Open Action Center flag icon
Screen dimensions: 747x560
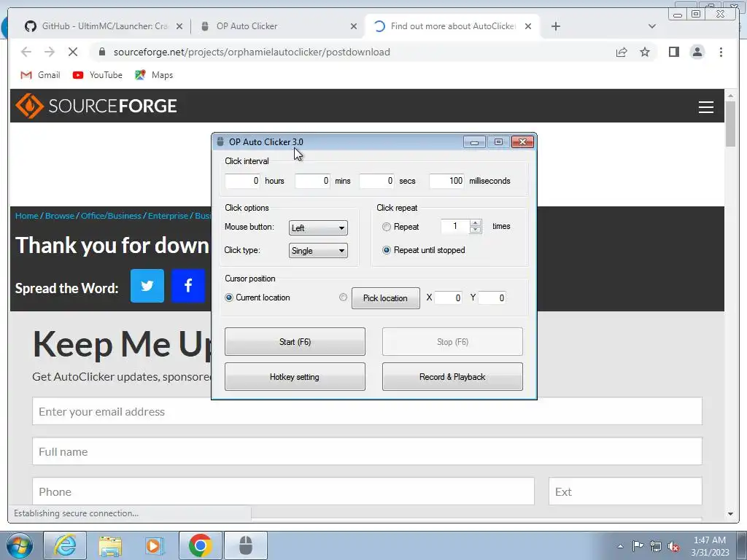(x=638, y=546)
